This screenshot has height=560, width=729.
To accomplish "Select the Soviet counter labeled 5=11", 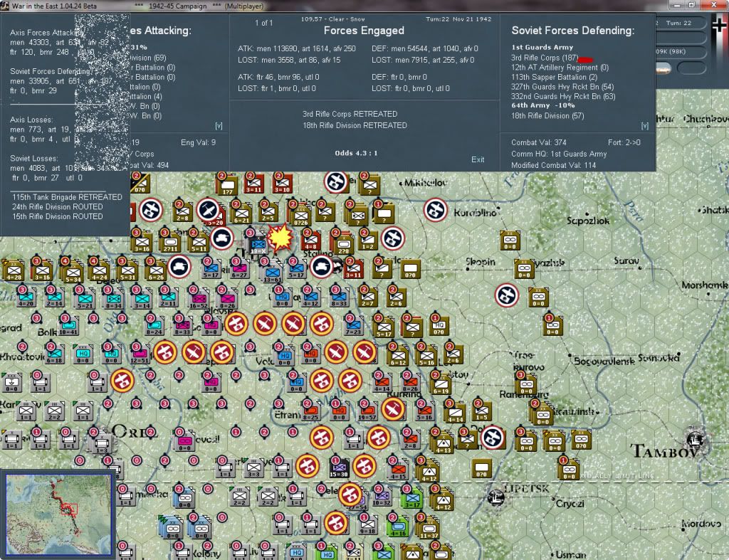I will (x=199, y=243).
